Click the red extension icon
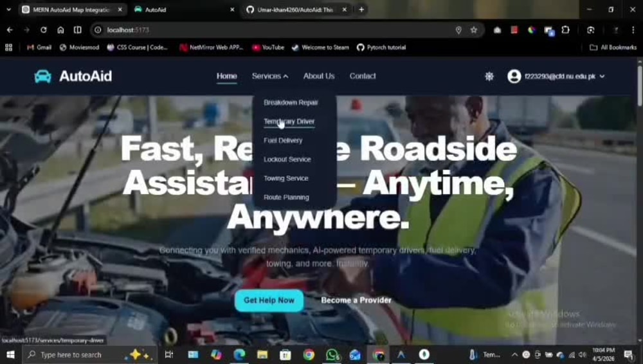This screenshot has width=643, height=364. [514, 30]
